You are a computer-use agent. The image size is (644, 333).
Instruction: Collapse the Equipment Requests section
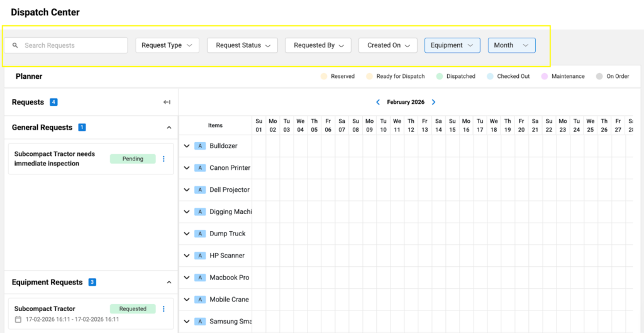pos(169,283)
